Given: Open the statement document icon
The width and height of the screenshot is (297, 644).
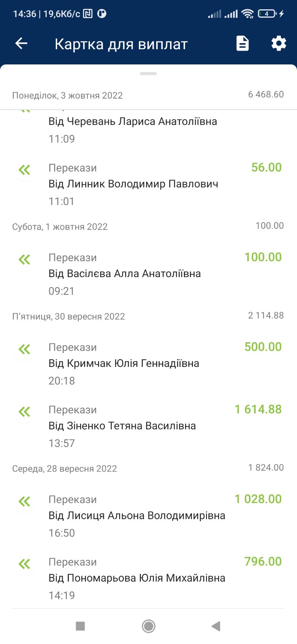Looking at the screenshot, I should [x=242, y=43].
